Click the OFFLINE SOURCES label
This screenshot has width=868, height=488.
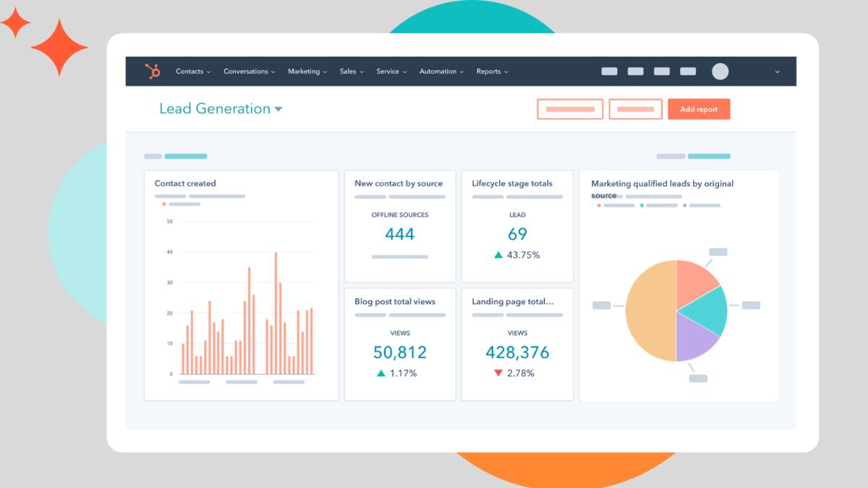(x=399, y=215)
